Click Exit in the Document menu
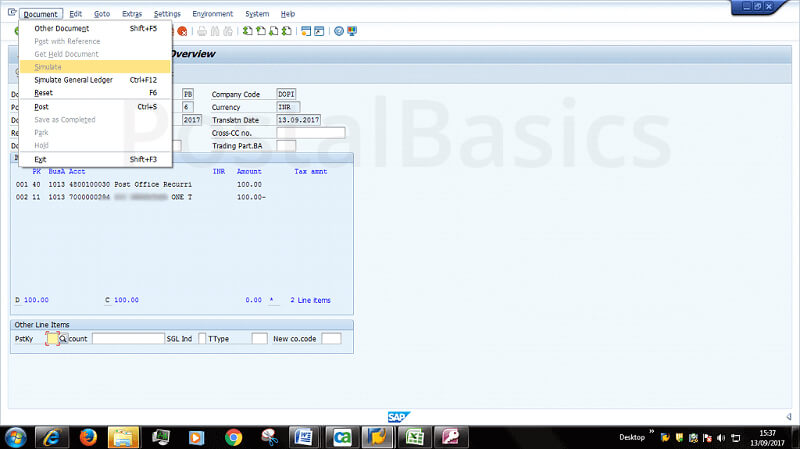Viewport: 800px width, 449px height. pos(41,159)
